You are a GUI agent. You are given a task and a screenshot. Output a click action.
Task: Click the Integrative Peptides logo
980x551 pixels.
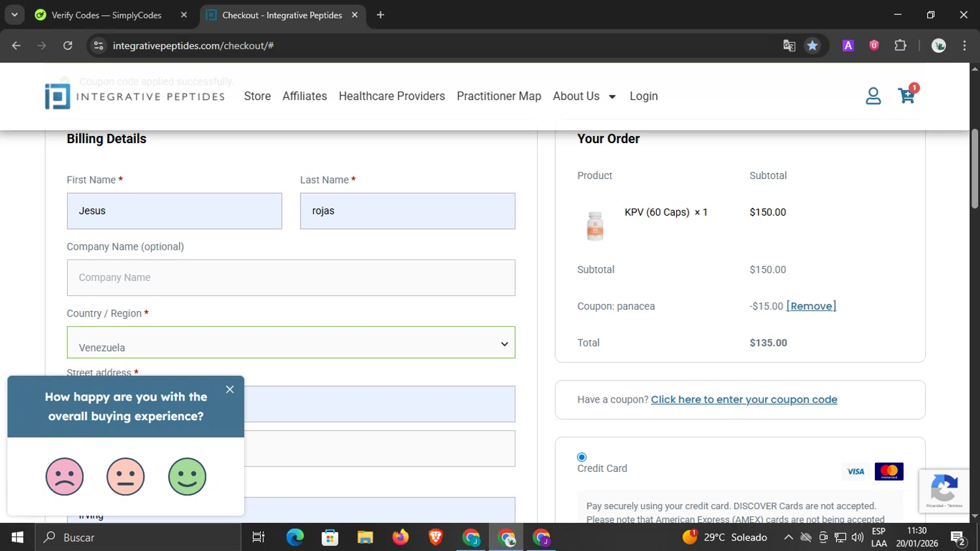point(135,96)
